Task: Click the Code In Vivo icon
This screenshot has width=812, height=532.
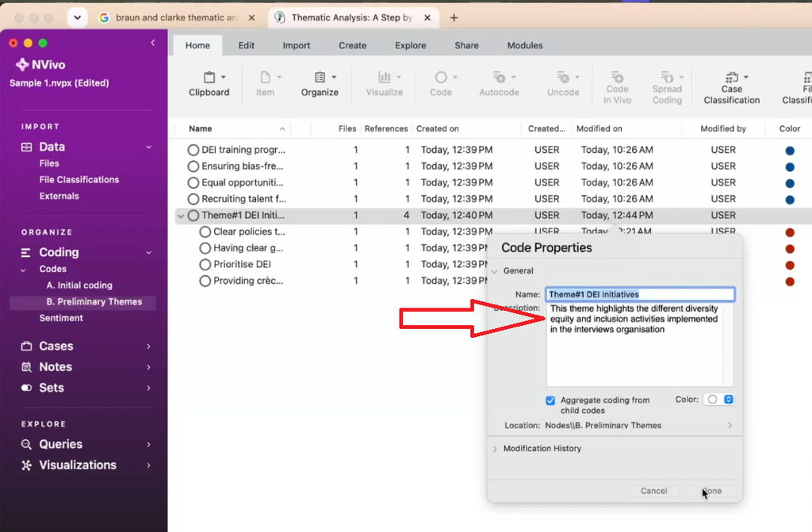Action: pyautogui.click(x=617, y=77)
